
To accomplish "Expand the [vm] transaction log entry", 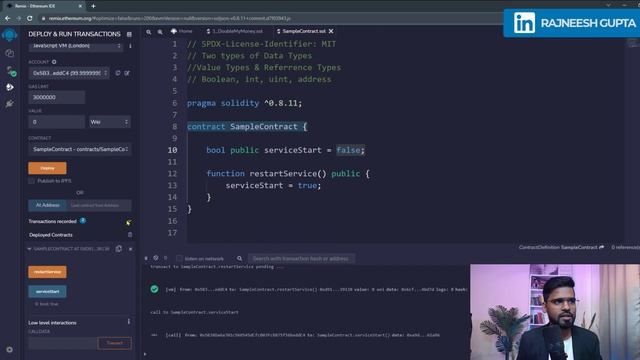I will (x=316, y=289).
